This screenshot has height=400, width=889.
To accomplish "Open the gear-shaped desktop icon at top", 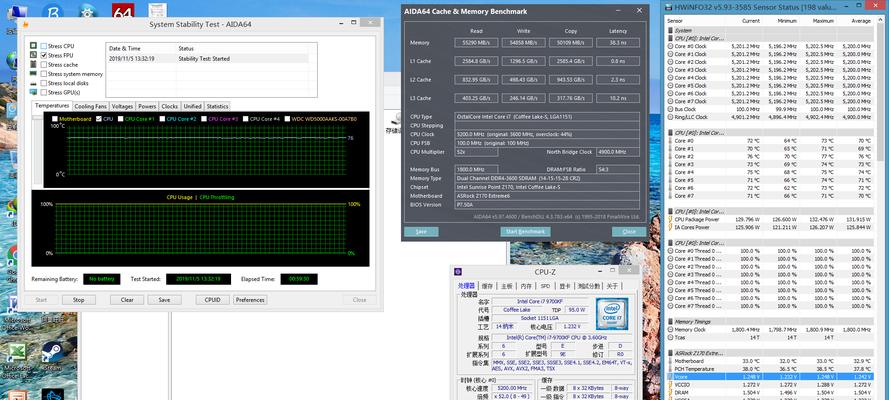I will [88, 10].
